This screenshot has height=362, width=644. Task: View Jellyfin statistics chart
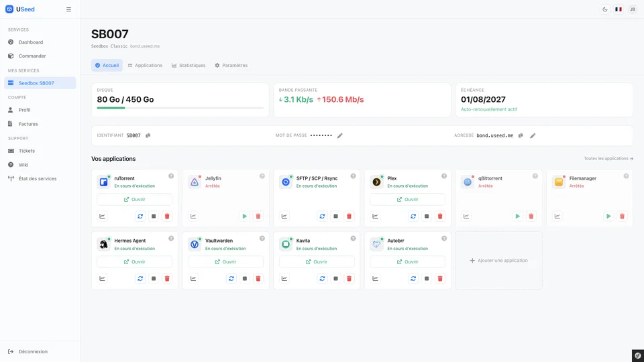click(x=193, y=217)
